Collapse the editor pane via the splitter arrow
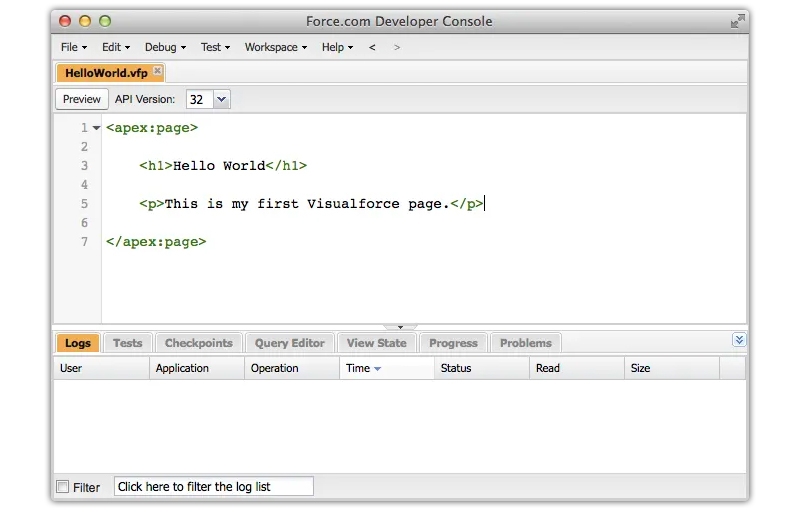Image resolution: width=800 pixels, height=516 pixels. 401,327
